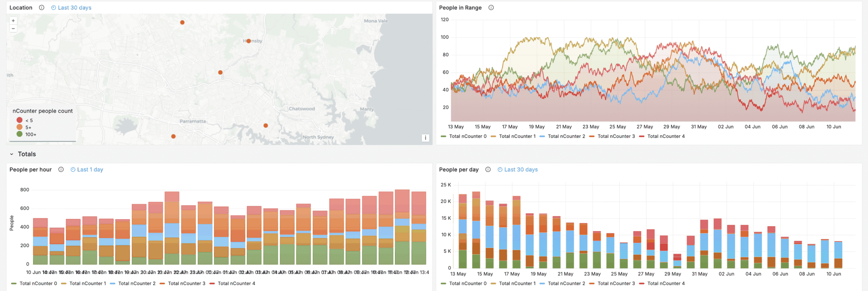Open the People per hour panel title

[31, 169]
